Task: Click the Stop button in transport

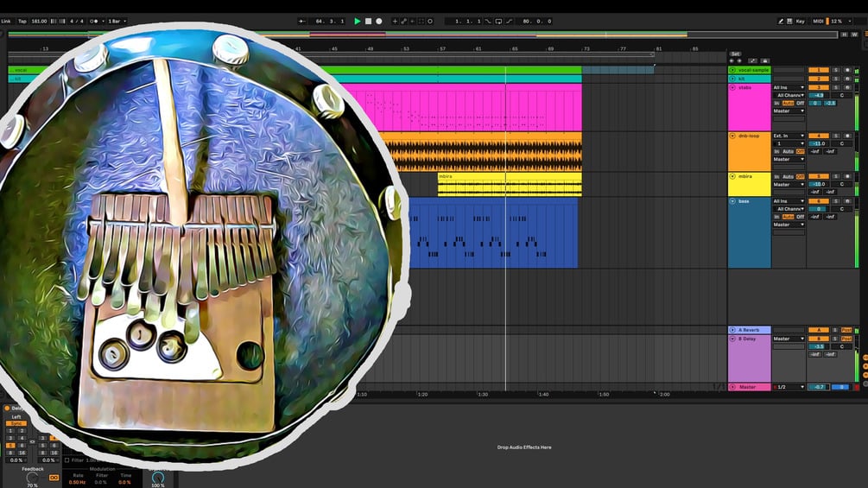Action: pyautogui.click(x=368, y=21)
